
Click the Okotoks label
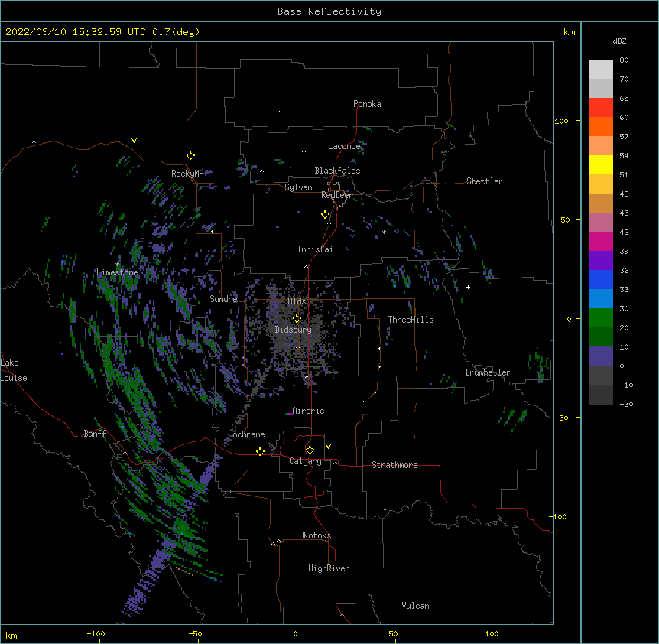tap(315, 535)
